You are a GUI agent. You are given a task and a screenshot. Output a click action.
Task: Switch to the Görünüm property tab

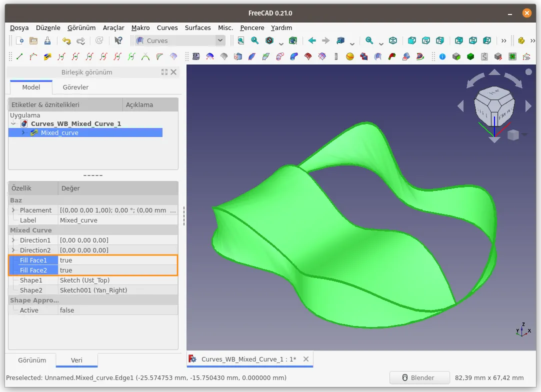click(32, 360)
